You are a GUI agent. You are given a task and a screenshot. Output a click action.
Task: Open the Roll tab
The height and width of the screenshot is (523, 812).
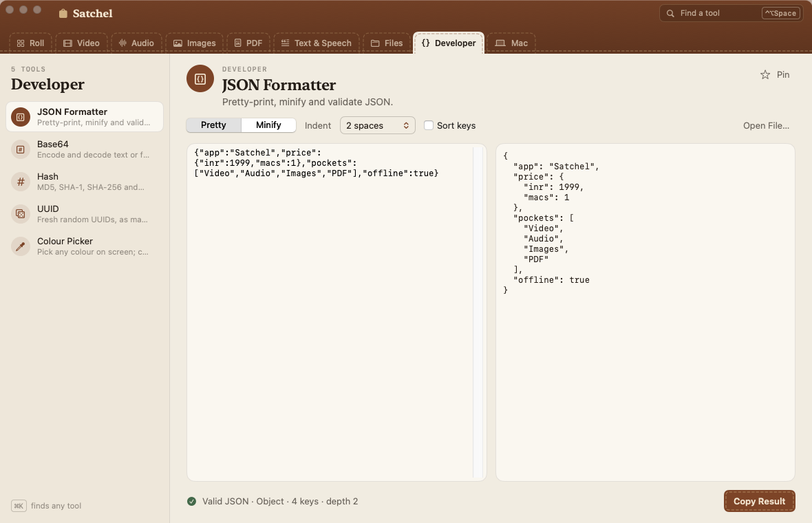pos(30,43)
